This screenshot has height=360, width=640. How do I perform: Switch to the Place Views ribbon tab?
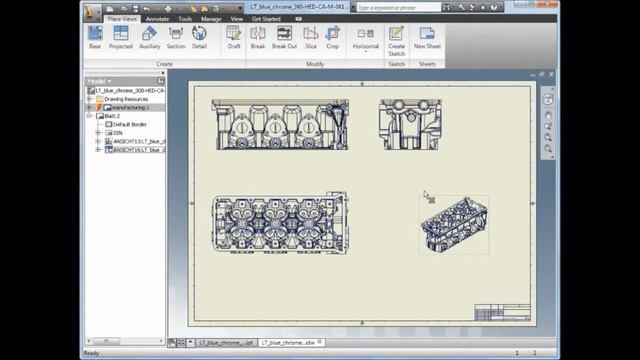(122, 19)
